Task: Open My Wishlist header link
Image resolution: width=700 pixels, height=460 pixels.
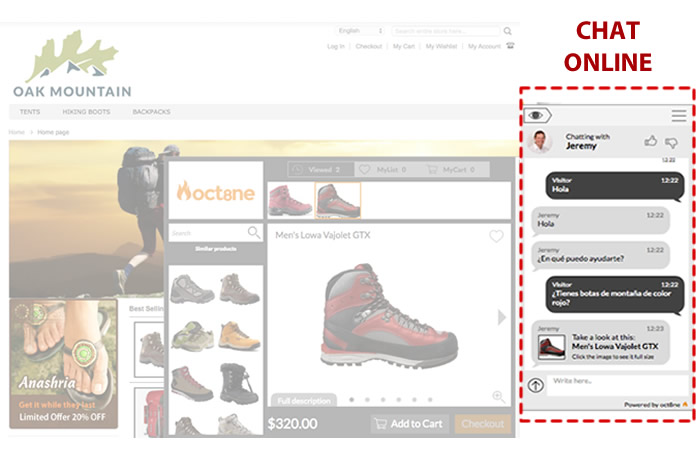Action: (441, 46)
